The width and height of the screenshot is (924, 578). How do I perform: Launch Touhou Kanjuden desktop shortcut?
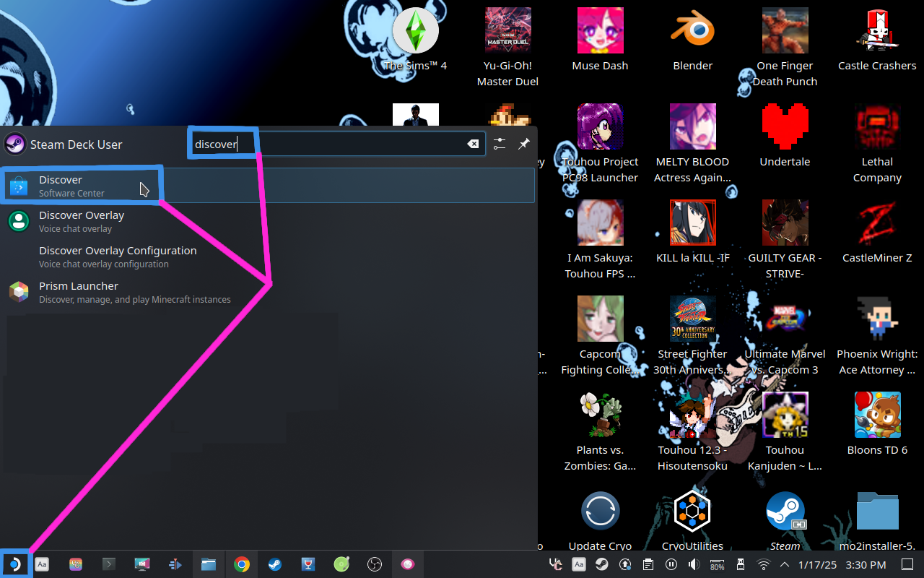click(x=785, y=432)
